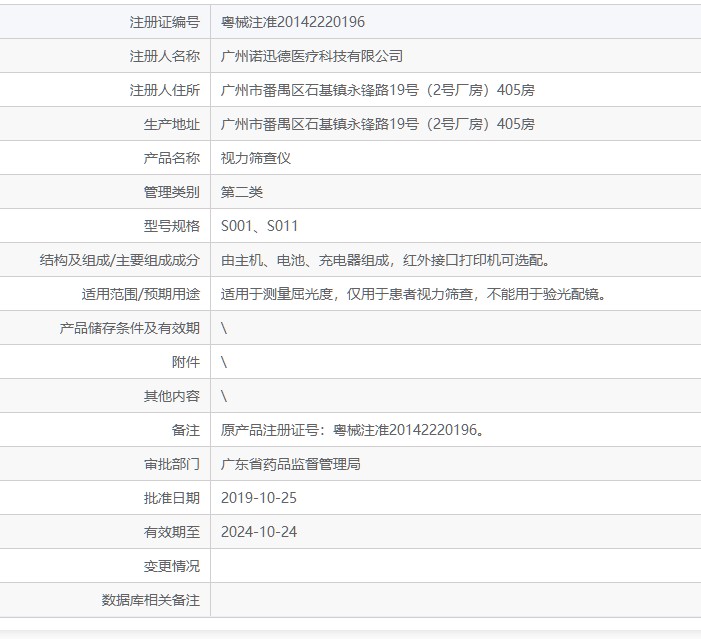The width and height of the screenshot is (701, 639).
Task: Select approving department 广东省药品监督管理局
Action: (x=291, y=464)
